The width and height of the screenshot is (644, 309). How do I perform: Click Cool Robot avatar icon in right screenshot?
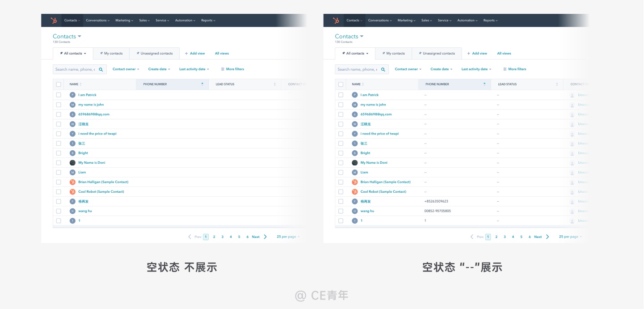[x=355, y=191]
